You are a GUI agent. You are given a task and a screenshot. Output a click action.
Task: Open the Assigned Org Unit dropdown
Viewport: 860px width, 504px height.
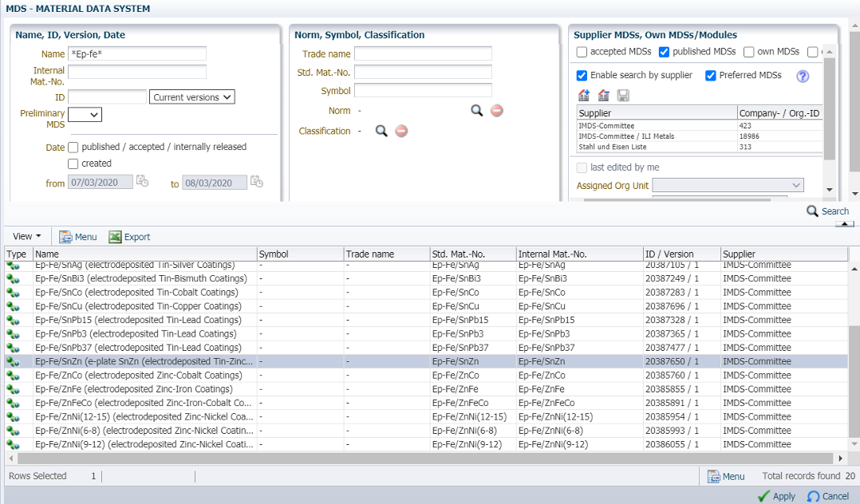pyautogui.click(x=728, y=186)
